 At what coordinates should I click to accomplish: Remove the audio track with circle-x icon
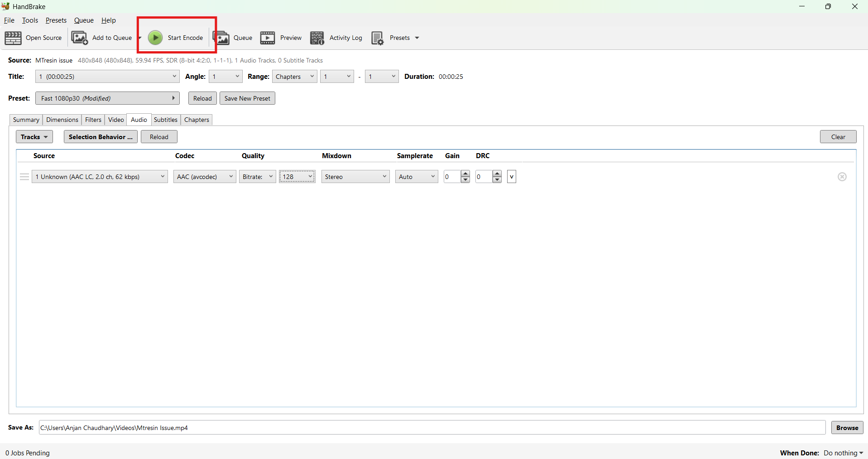click(x=842, y=177)
